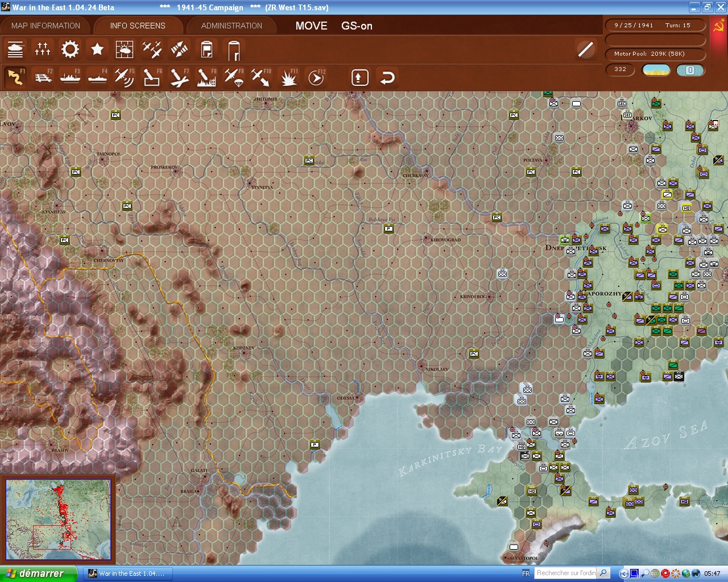Click the undo return arrow button
This screenshot has width=728, height=582.
[387, 77]
